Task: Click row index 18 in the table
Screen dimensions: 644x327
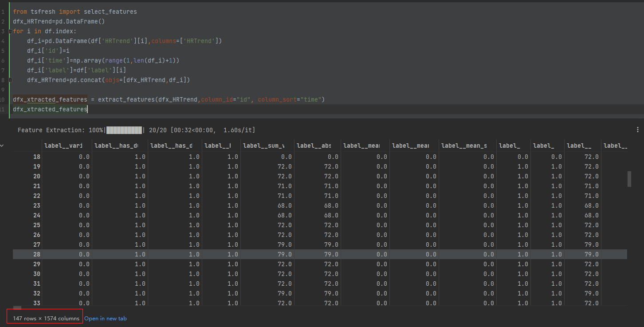Action: point(36,157)
